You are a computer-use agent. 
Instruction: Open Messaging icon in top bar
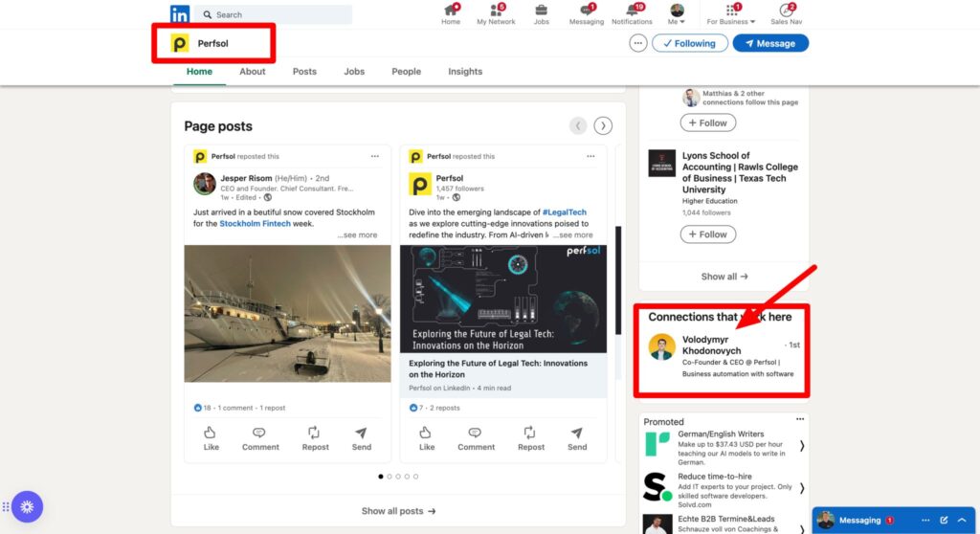tap(586, 11)
